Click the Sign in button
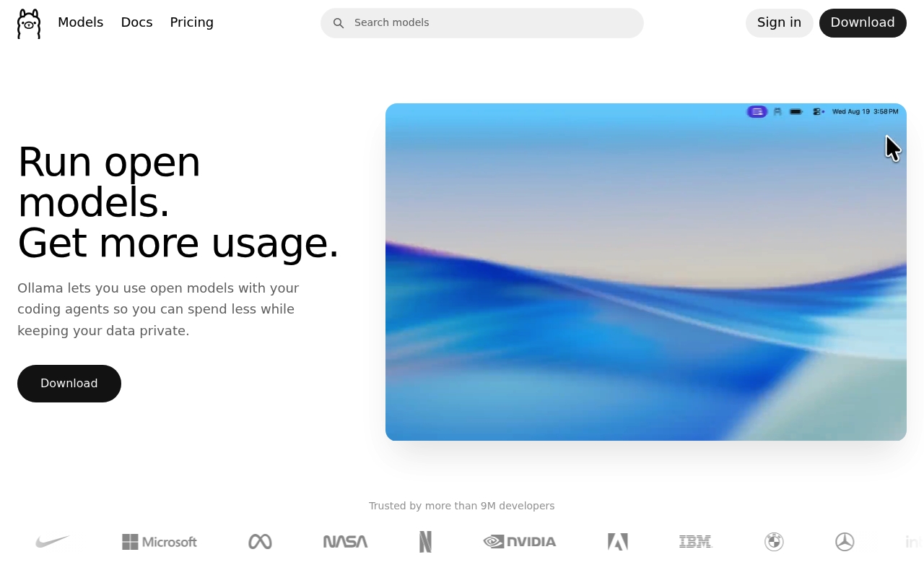924x578 pixels. 779,22
